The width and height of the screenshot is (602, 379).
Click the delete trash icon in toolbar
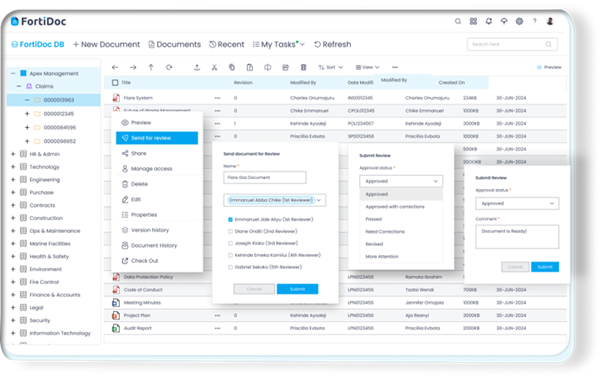pyautogui.click(x=303, y=67)
